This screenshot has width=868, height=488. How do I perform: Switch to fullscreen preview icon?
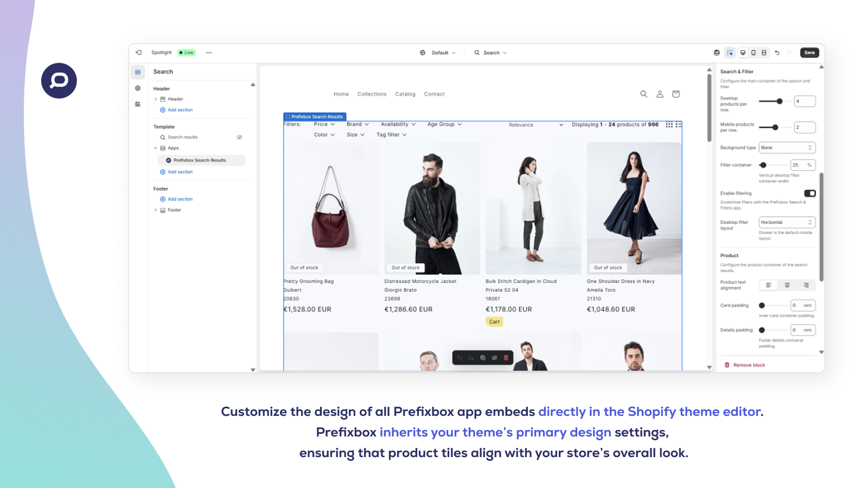[x=764, y=53]
